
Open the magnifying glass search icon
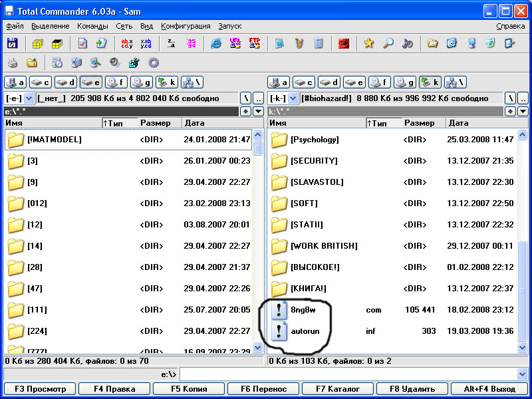(x=388, y=43)
